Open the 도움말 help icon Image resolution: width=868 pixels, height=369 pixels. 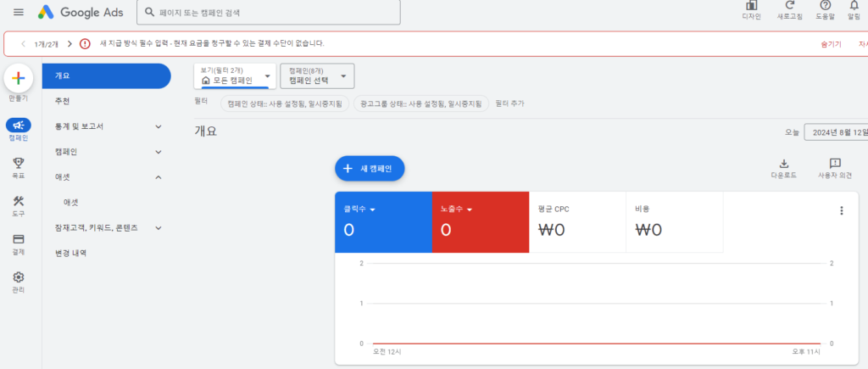click(x=825, y=6)
